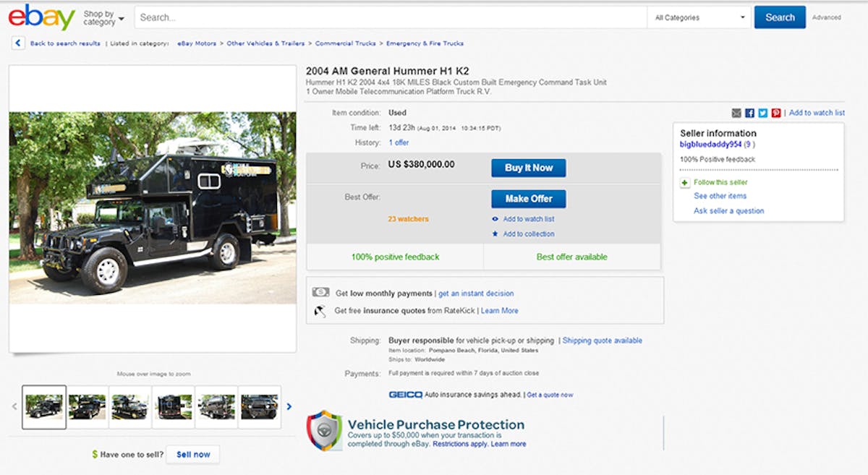Pin the listing on Pinterest
868x475 pixels.
775,113
